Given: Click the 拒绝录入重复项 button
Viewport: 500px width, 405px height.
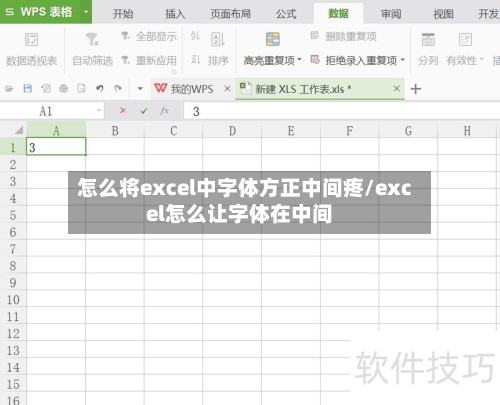Looking at the screenshot, I should click(354, 60).
